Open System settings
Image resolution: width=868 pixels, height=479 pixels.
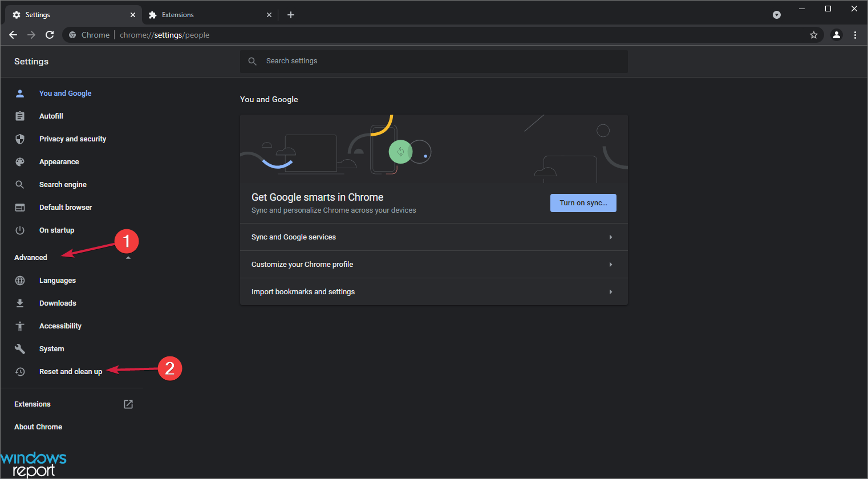click(51, 348)
